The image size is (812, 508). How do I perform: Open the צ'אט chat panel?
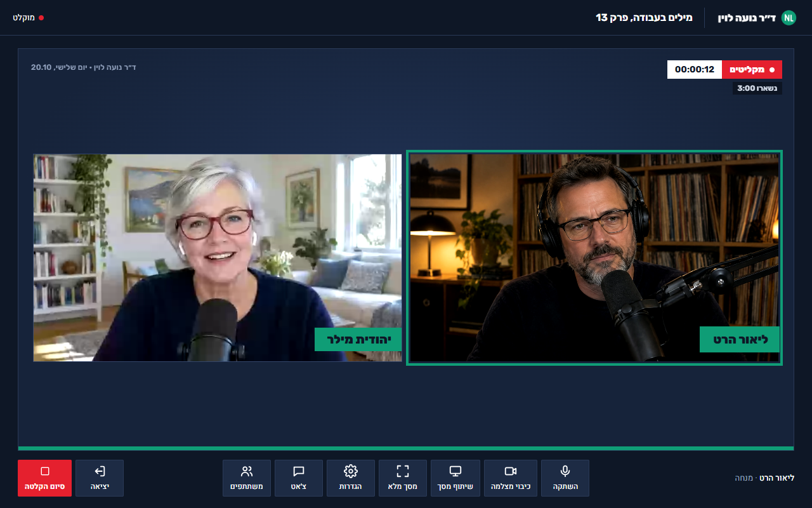coord(299,478)
